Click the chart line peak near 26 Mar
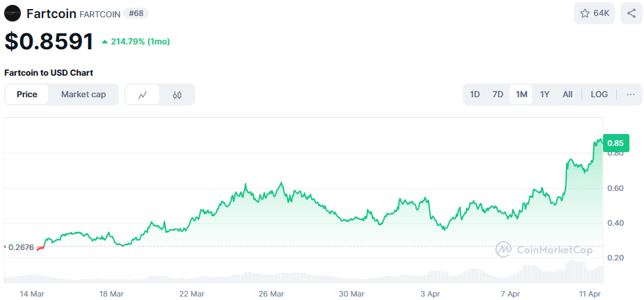 click(x=281, y=184)
